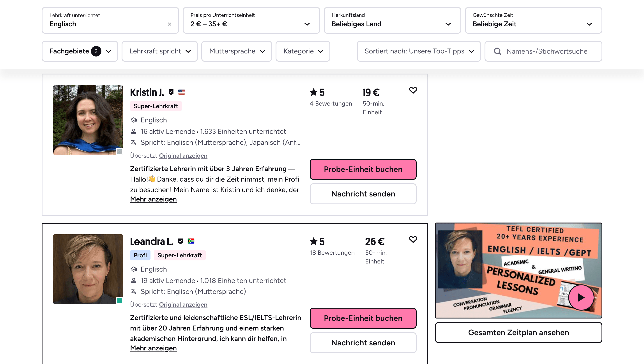Click the search magnifier icon
The width and height of the screenshot is (644, 364).
pos(497,51)
